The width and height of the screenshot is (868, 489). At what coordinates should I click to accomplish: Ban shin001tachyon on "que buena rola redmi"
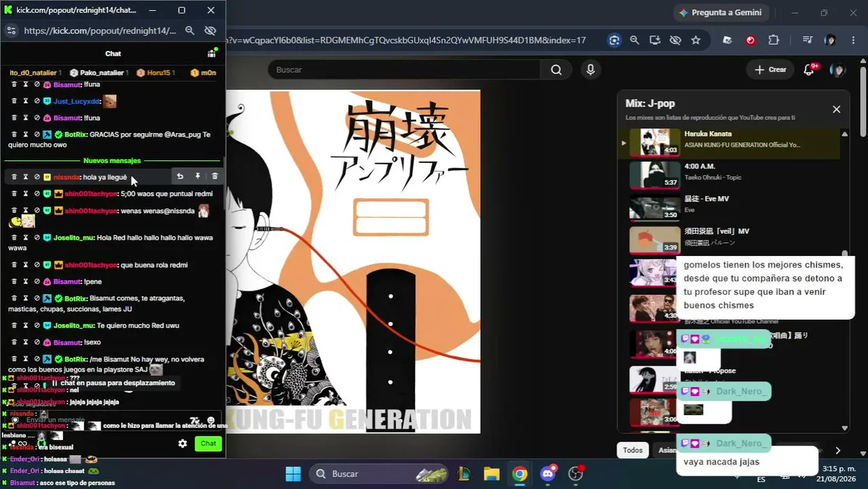click(37, 265)
